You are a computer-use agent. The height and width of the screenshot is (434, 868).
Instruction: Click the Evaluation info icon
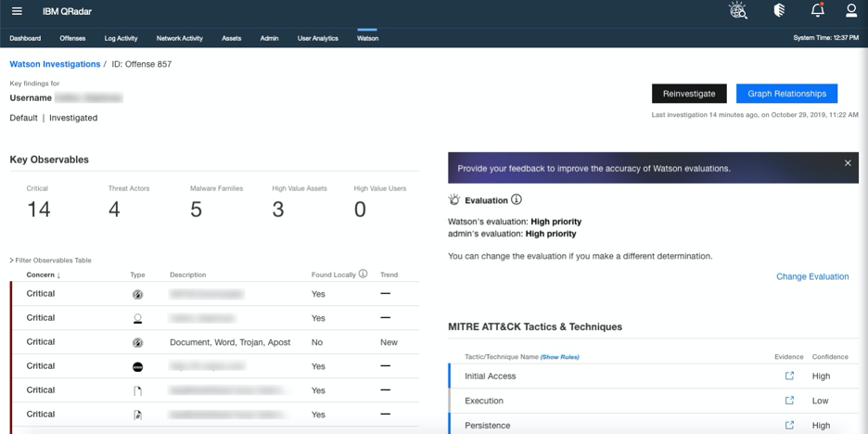click(517, 199)
